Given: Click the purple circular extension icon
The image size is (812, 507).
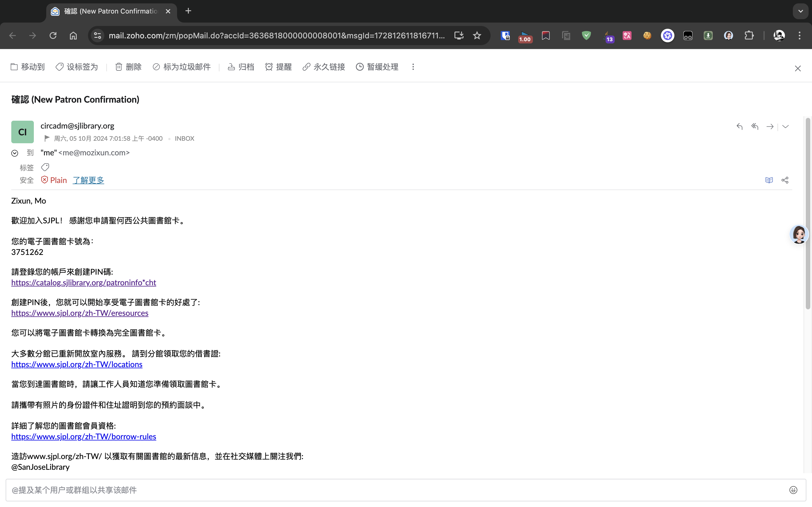Looking at the screenshot, I should (x=667, y=36).
